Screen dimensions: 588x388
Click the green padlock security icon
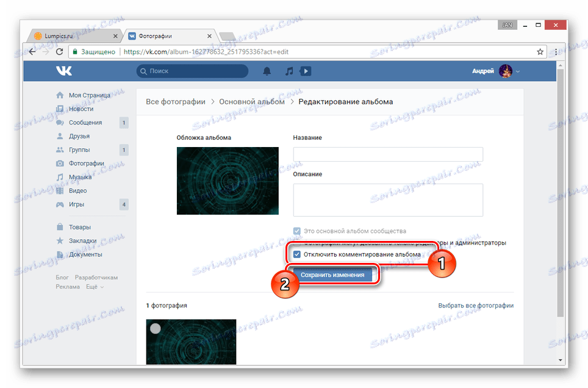[75, 52]
